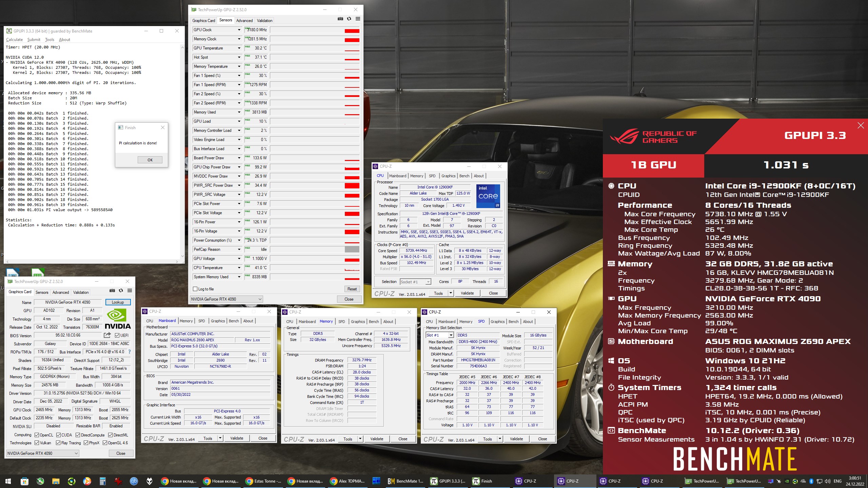The height and width of the screenshot is (488, 868).
Task: Switch to Estas Tonne Chrome taskbar window
Action: coord(263,481)
